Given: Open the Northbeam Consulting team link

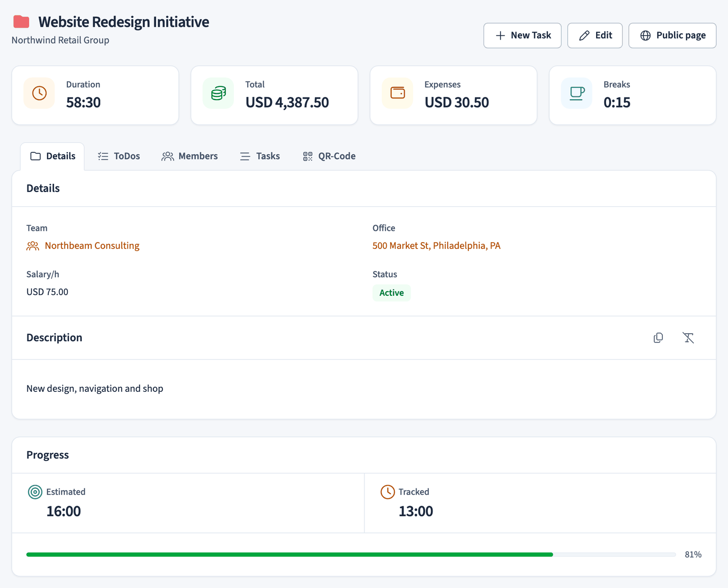Looking at the screenshot, I should [92, 246].
